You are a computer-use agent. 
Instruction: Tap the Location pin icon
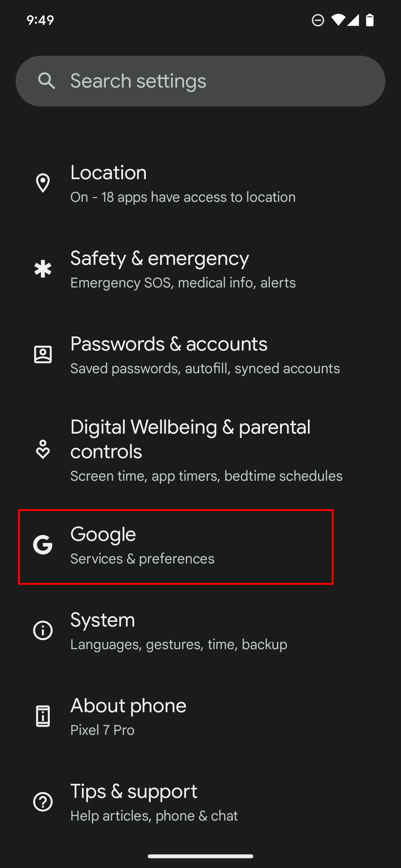click(43, 183)
